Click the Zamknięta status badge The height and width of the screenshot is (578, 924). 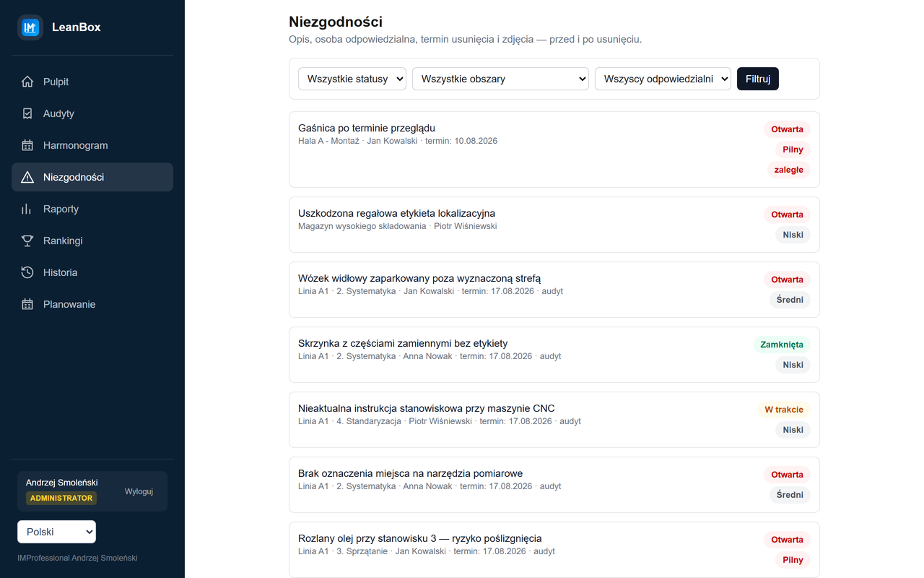(782, 345)
